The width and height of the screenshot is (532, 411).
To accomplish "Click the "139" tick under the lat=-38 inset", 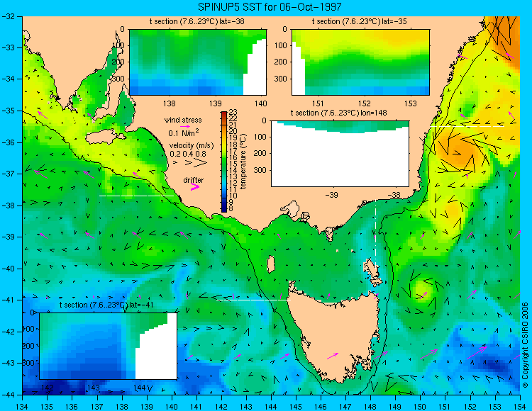I will 215,103.
